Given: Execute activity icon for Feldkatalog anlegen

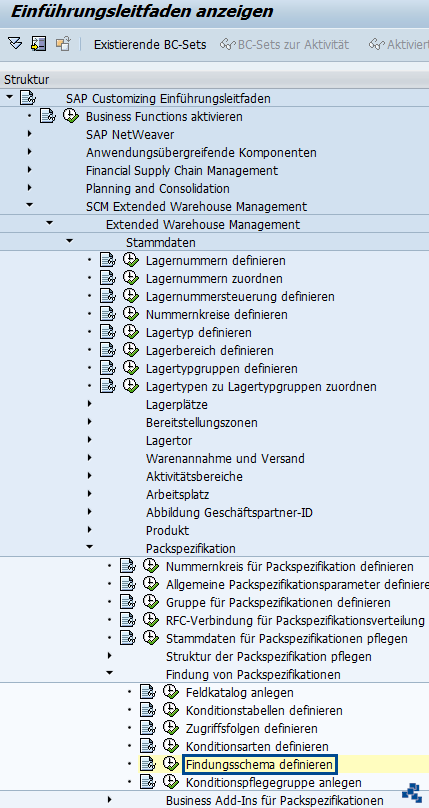Looking at the screenshot, I should click(x=171, y=692).
